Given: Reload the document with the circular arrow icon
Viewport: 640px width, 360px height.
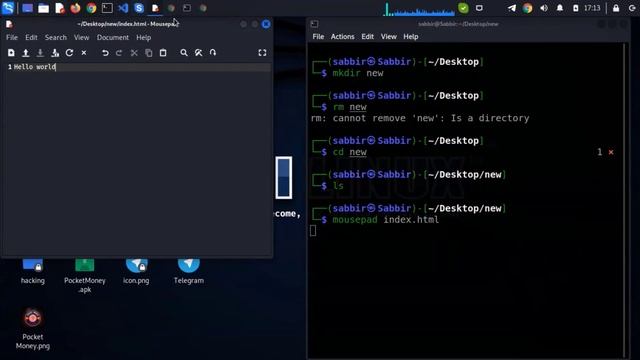Looking at the screenshot, I should (69, 53).
